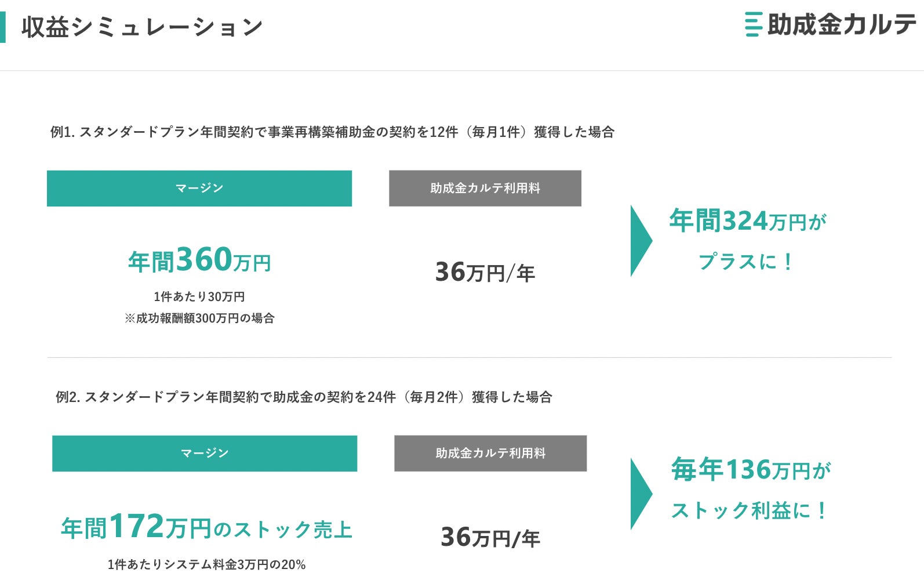The image size is (924, 587).
Task: Click the 収益シミュレーション page title
Action: point(142,27)
